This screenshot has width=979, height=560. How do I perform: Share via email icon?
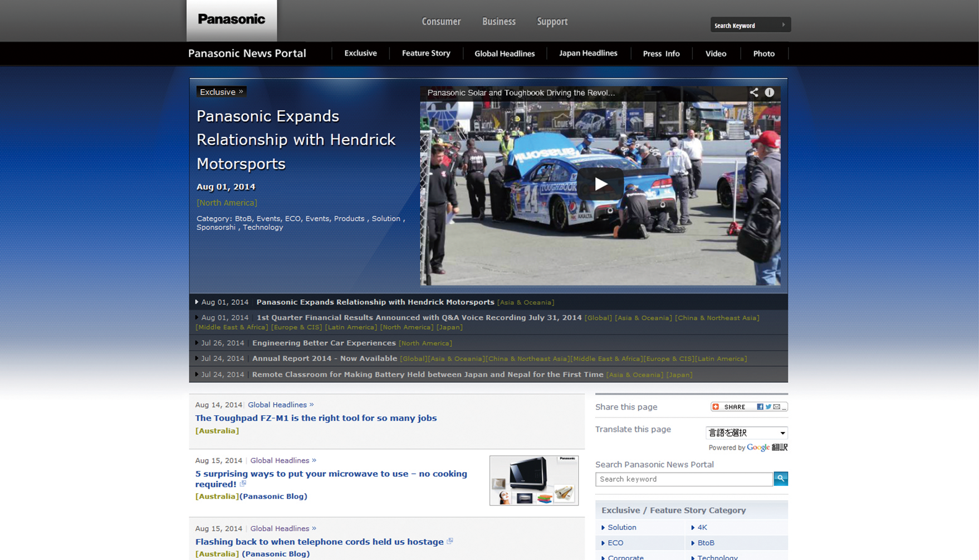776,407
